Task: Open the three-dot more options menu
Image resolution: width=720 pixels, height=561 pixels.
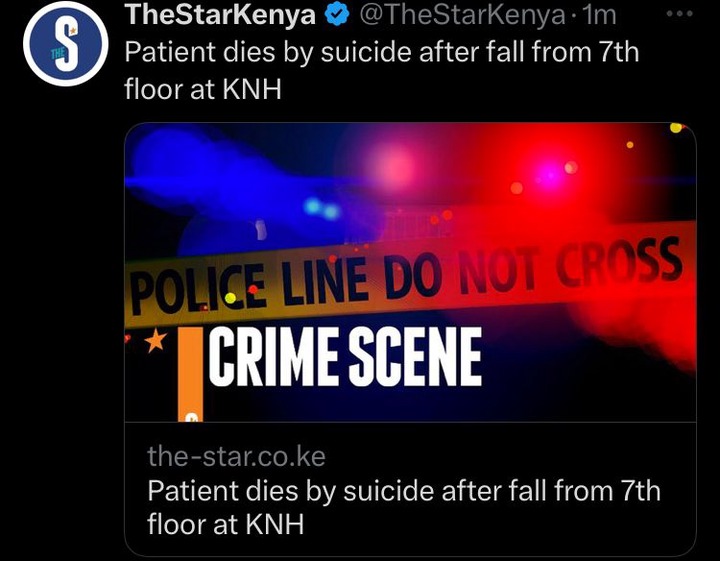Action: coord(680,14)
